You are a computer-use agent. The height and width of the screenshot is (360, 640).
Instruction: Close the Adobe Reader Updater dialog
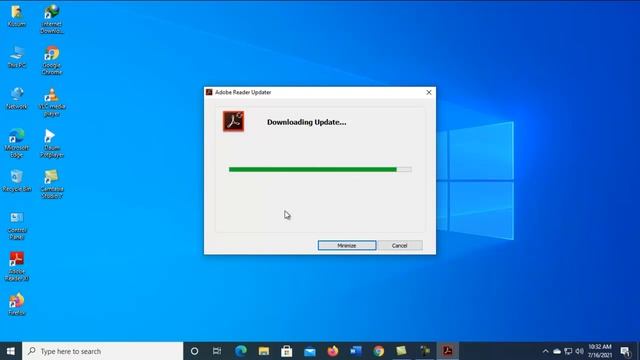tap(429, 92)
